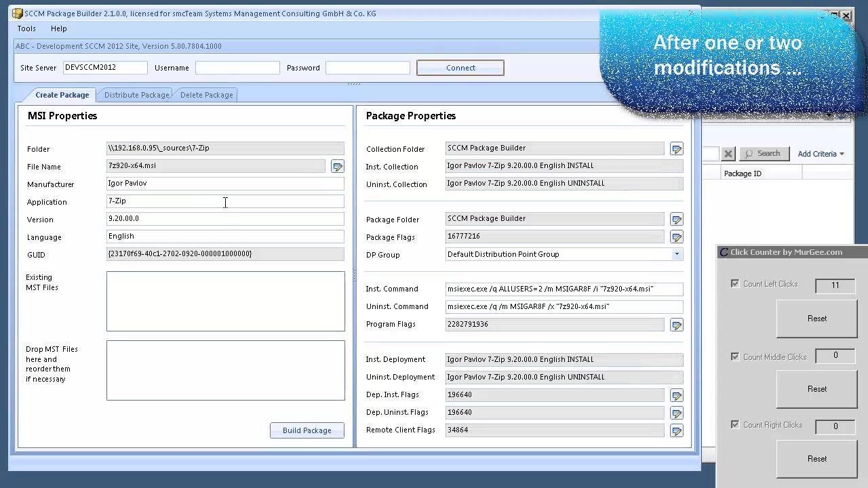868x488 pixels.
Task: Click the Version field 9.20.00.0
Action: click(x=225, y=219)
